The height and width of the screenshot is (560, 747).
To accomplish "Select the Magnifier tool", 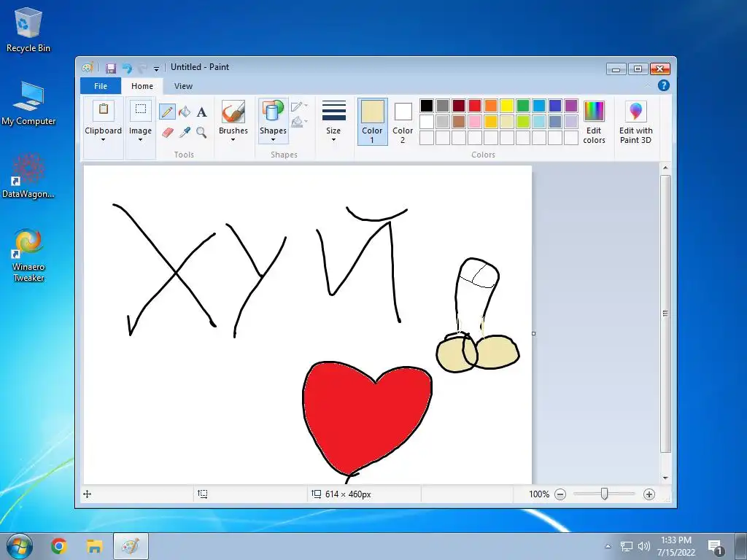I will (x=201, y=132).
